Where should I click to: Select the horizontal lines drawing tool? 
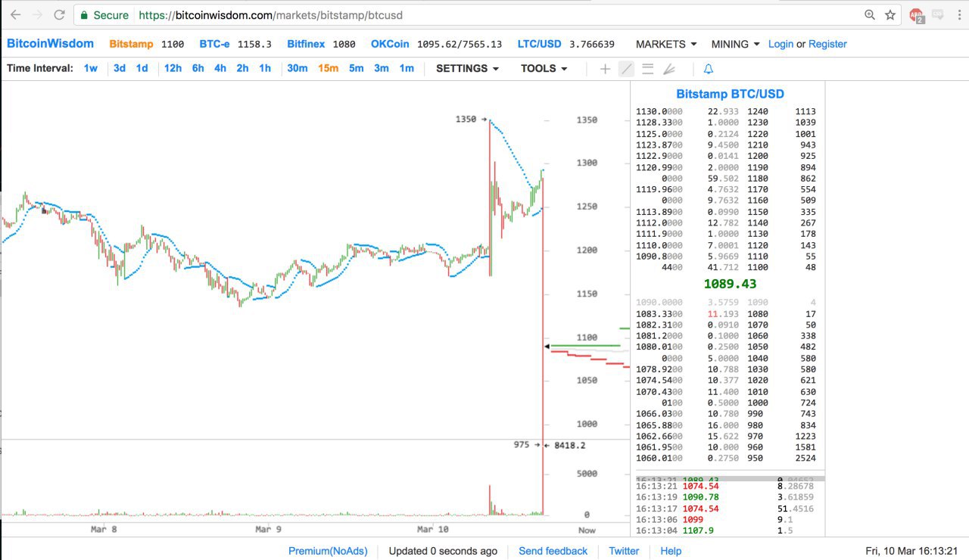pyautogui.click(x=647, y=69)
